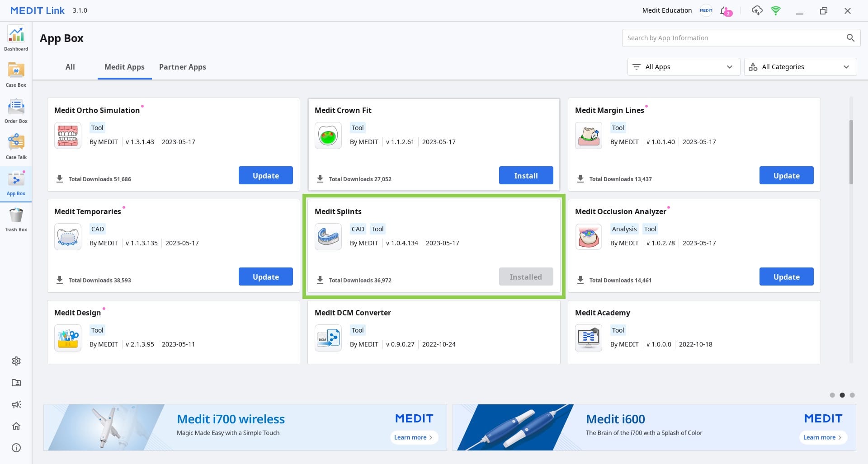
Task: Open announcements megaphone icon
Action: click(x=16, y=404)
